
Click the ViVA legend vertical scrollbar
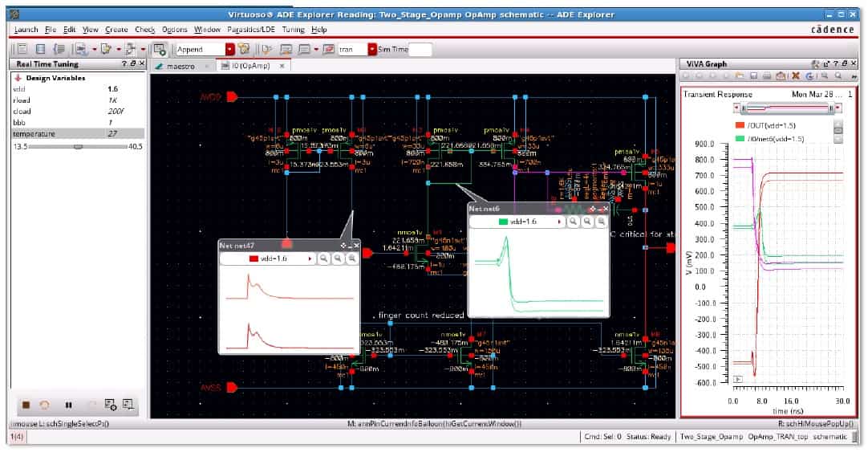click(x=838, y=130)
